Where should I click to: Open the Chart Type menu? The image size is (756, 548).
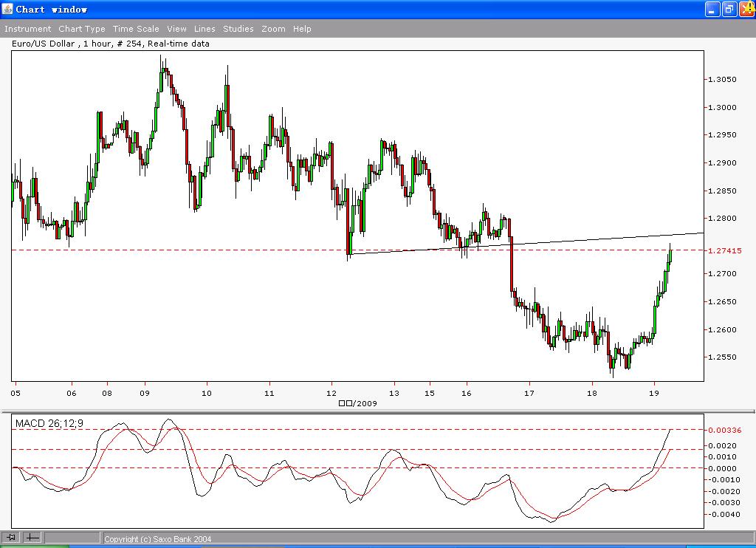(82, 29)
